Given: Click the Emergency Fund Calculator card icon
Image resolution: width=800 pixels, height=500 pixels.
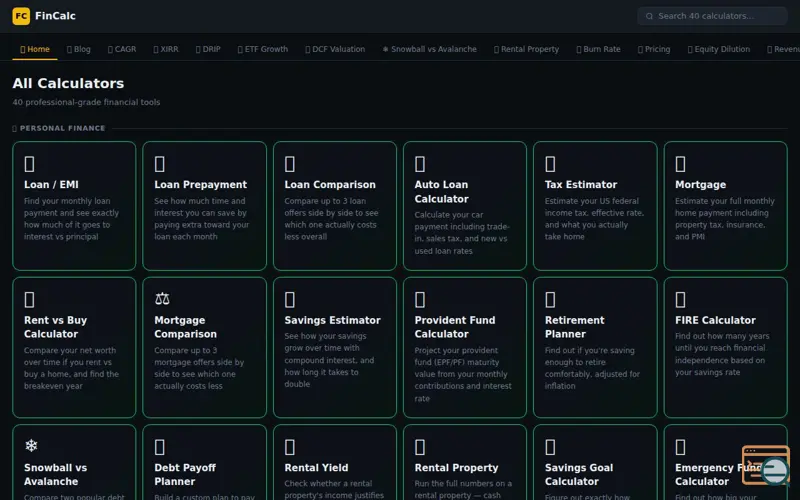Looking at the screenshot, I should [681, 447].
